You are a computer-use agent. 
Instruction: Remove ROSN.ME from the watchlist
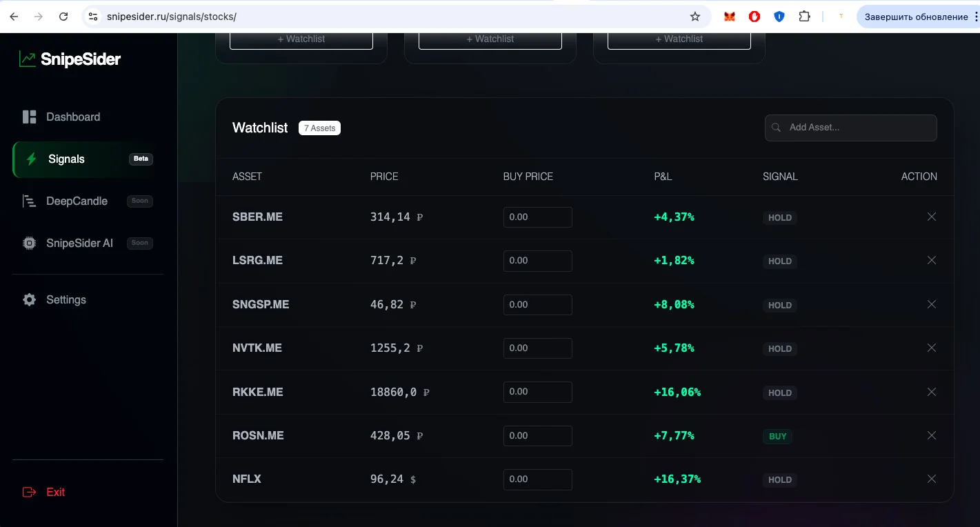click(x=932, y=435)
